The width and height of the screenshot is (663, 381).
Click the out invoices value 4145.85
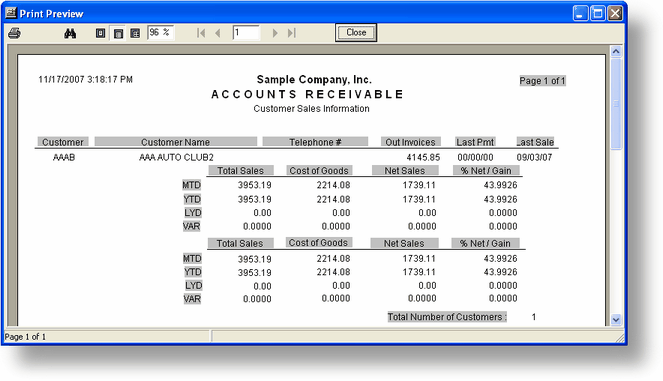[423, 157]
